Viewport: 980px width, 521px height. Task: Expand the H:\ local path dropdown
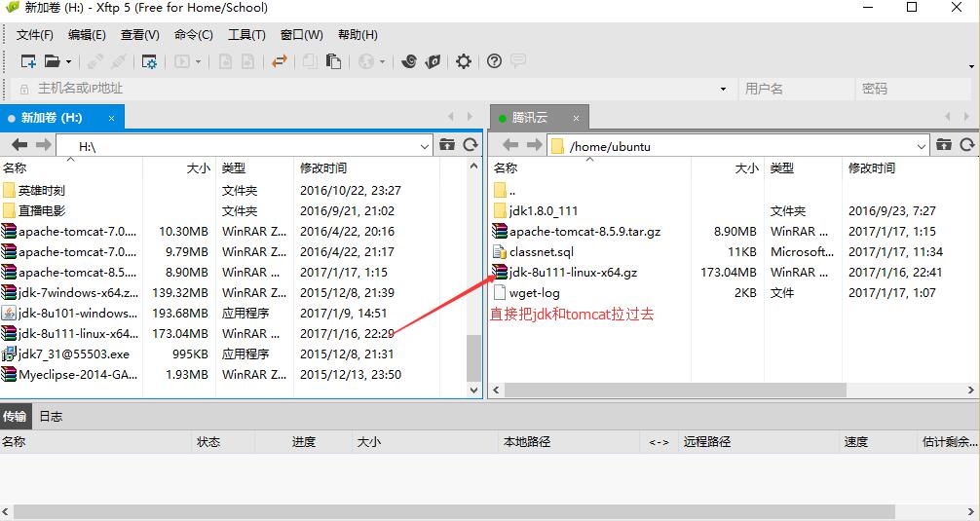coord(425,146)
